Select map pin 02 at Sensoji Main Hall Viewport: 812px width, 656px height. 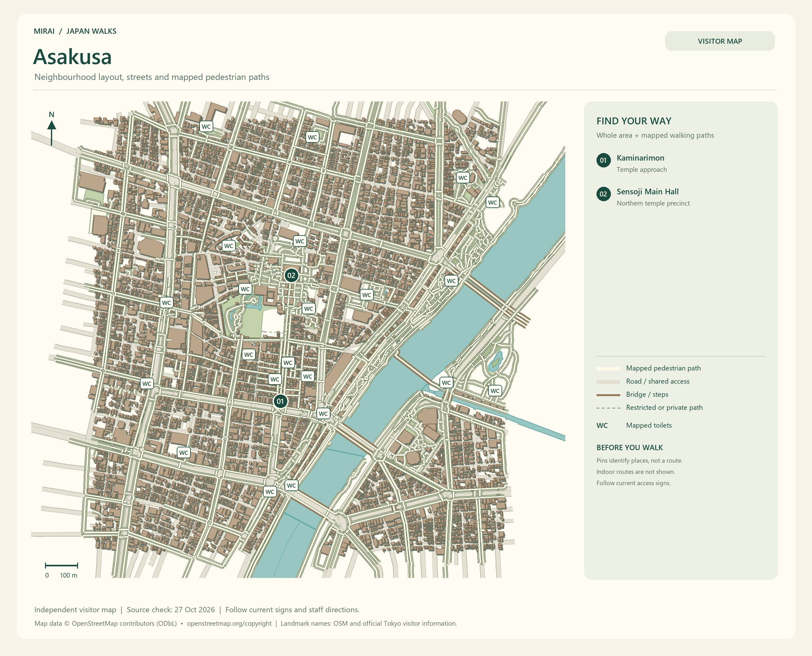(x=291, y=276)
